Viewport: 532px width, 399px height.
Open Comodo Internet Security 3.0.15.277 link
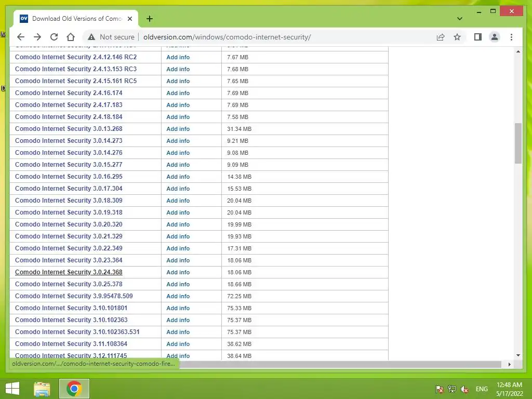69,165
